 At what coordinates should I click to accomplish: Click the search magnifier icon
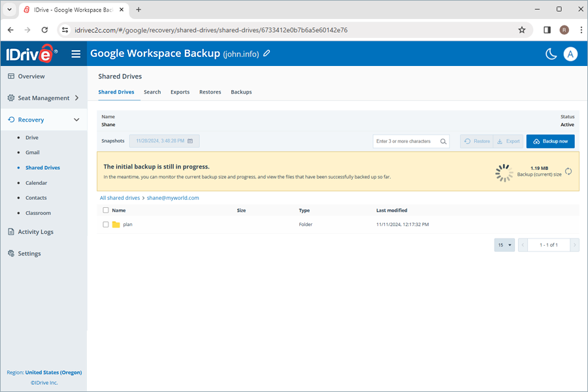[443, 140]
